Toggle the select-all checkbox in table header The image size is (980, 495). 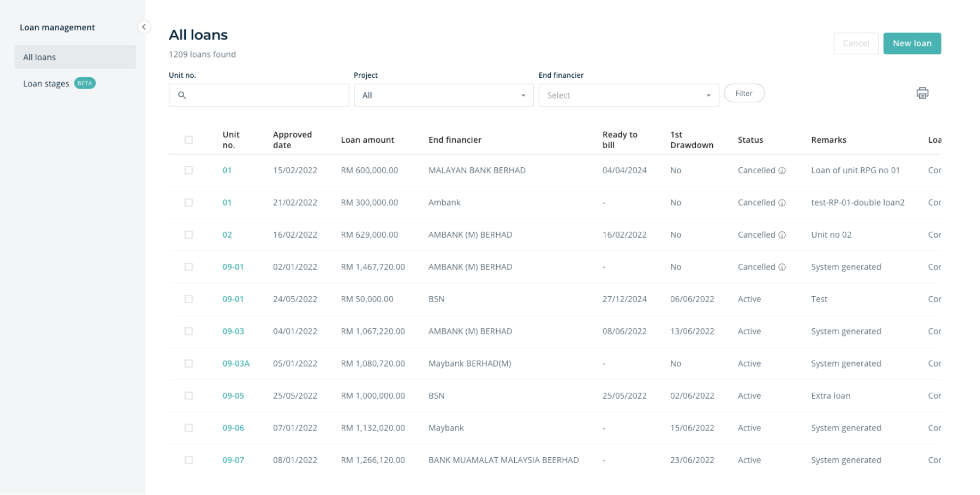click(x=188, y=140)
